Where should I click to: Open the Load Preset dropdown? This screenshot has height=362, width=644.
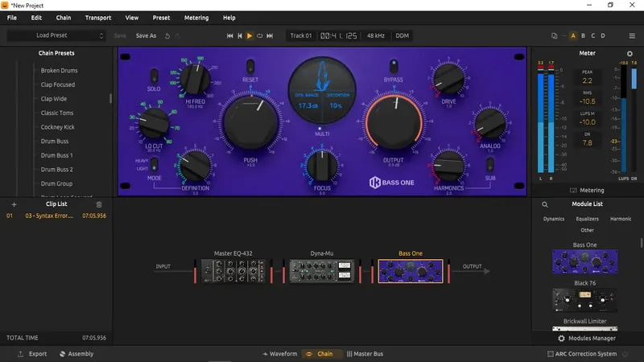[x=56, y=35]
